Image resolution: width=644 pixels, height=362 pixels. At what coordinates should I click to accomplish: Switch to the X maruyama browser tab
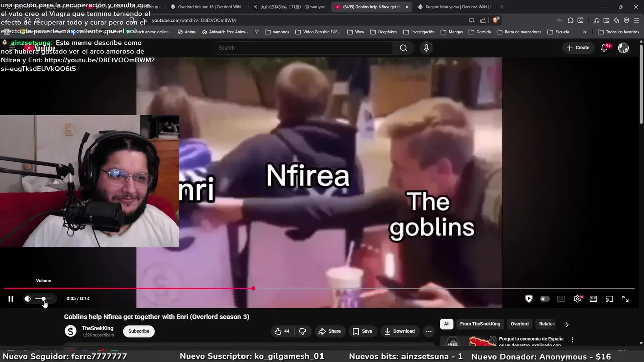point(289,7)
